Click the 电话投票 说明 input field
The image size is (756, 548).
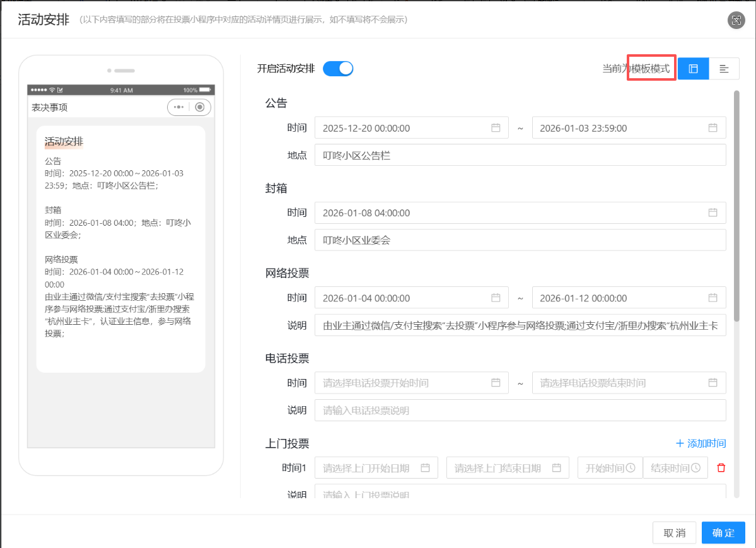click(x=520, y=411)
